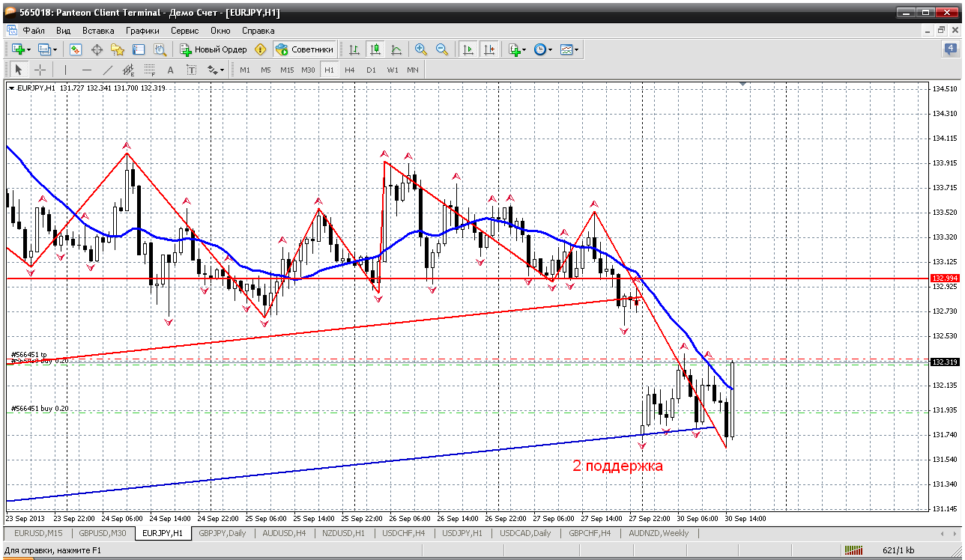Switch timeframe to MN
This screenshot has width=965, height=560.
tap(413, 70)
